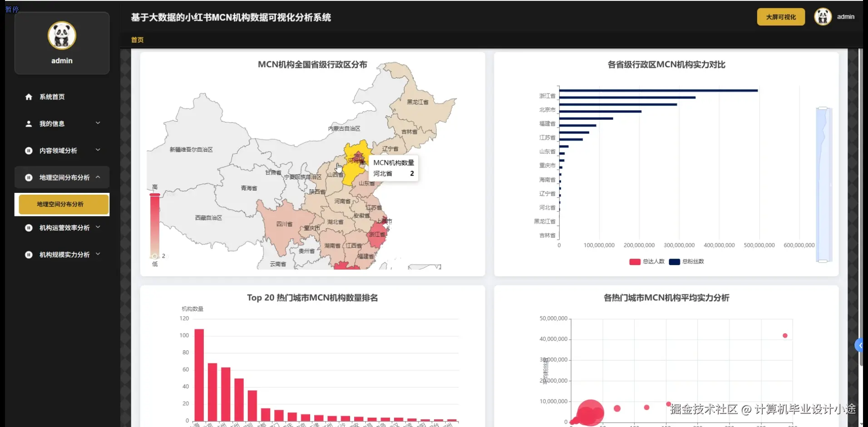Click the 海南省 axis label in the bar chart
Viewport: 868px width, 427px height.
tap(547, 180)
